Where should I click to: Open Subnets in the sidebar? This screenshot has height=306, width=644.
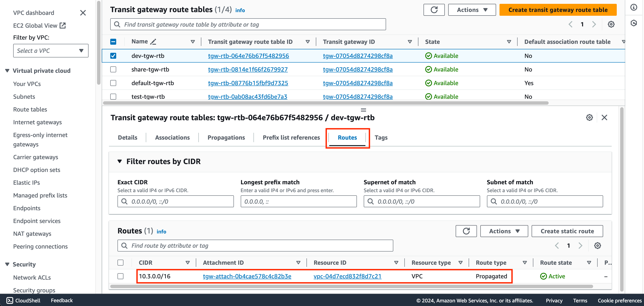[24, 96]
